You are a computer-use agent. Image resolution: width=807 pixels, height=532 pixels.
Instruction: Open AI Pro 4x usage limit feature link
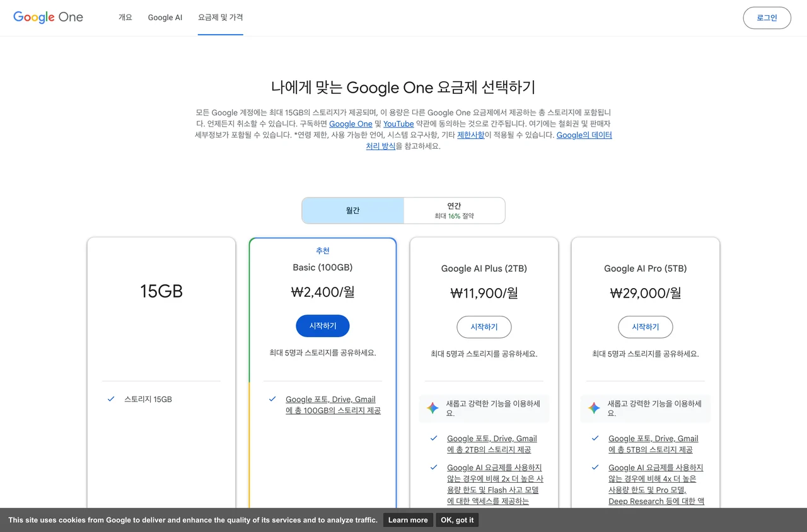click(656, 484)
